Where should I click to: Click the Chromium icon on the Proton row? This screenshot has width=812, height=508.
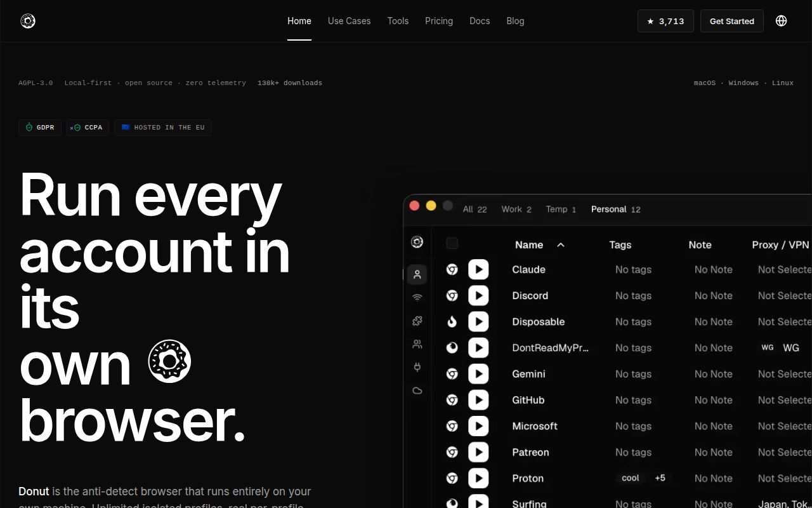point(452,478)
